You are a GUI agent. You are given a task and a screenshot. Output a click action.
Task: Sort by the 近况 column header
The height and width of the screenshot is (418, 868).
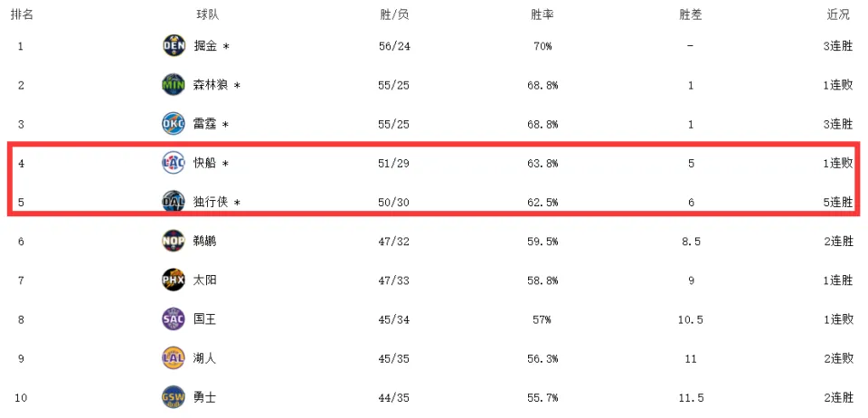[837, 15]
